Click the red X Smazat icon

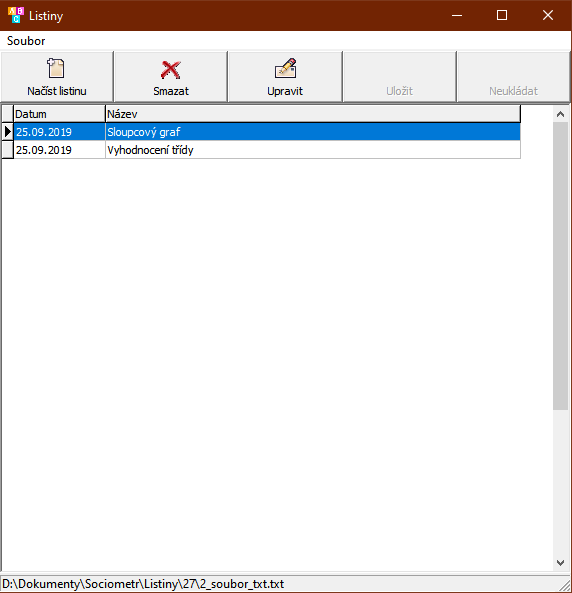(x=171, y=70)
